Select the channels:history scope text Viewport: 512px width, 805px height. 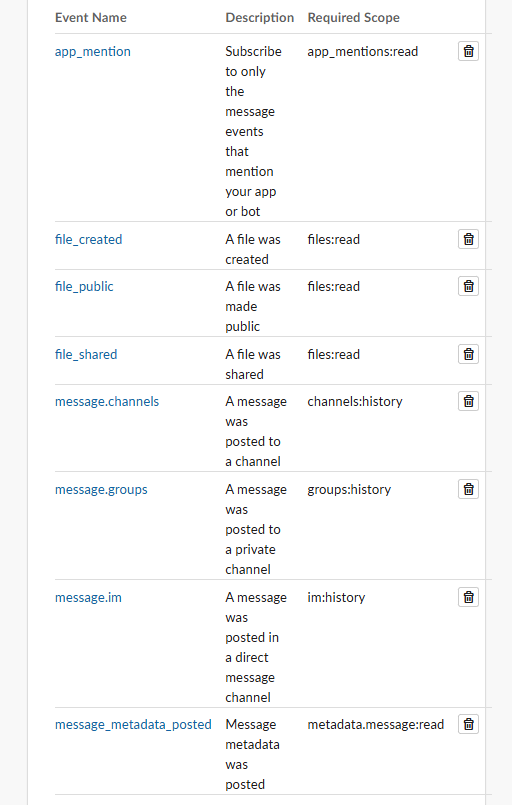point(355,401)
